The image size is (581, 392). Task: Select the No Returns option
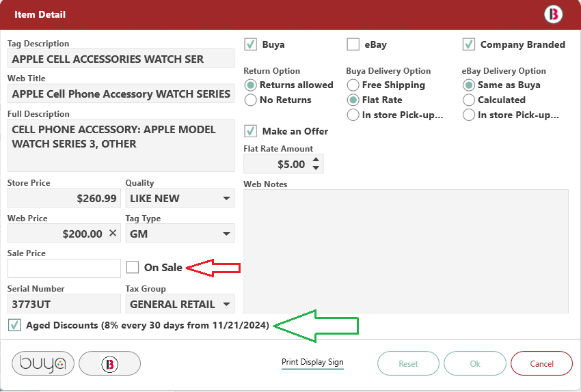[250, 100]
